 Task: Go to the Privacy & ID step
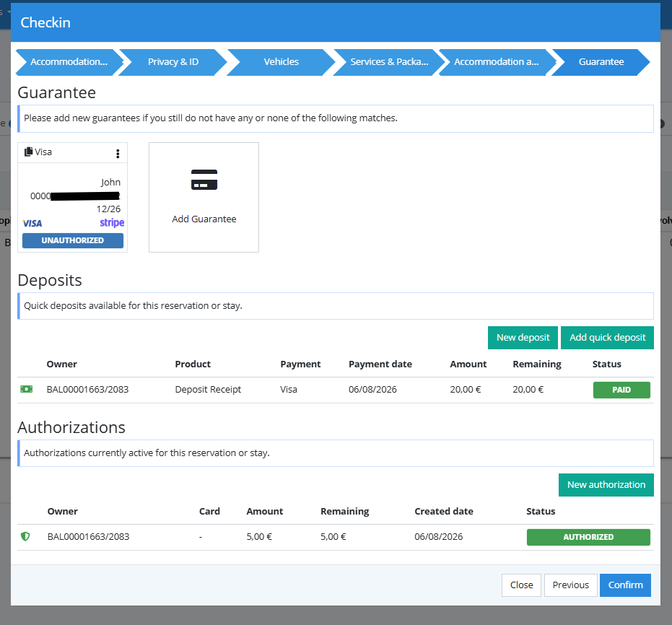[x=173, y=62]
